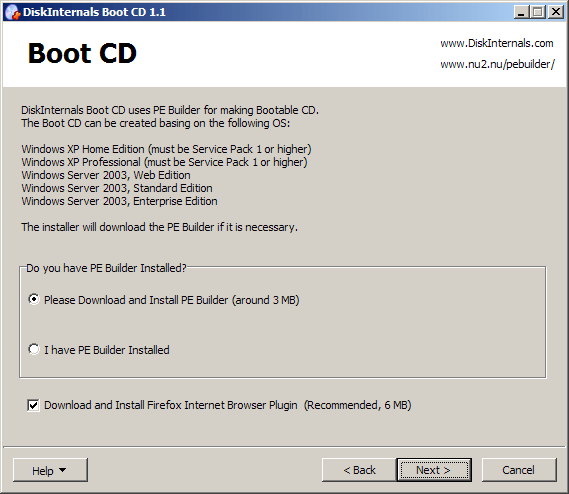This screenshot has width=569, height=494.
Task: Maximize the Boot CD installer window
Action: click(x=538, y=12)
